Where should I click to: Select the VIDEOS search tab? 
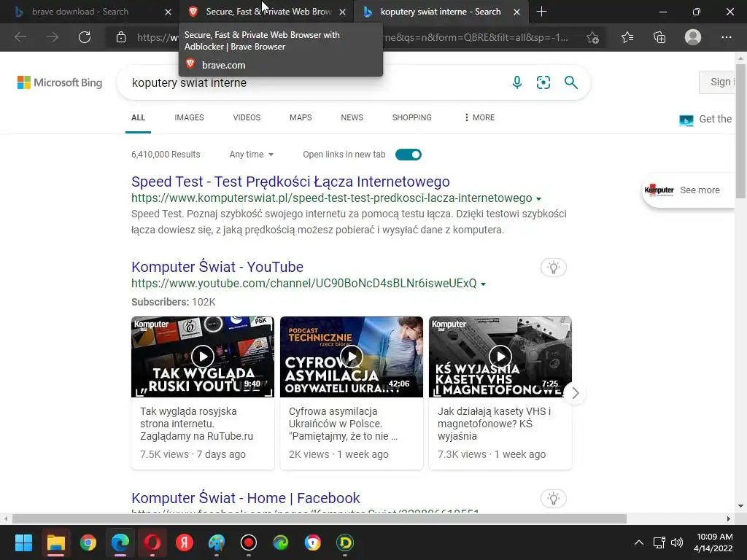tap(247, 117)
